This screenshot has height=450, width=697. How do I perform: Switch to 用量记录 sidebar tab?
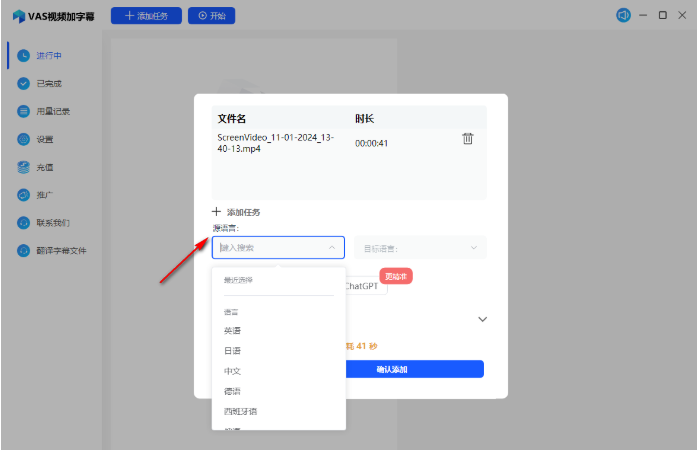click(x=53, y=111)
